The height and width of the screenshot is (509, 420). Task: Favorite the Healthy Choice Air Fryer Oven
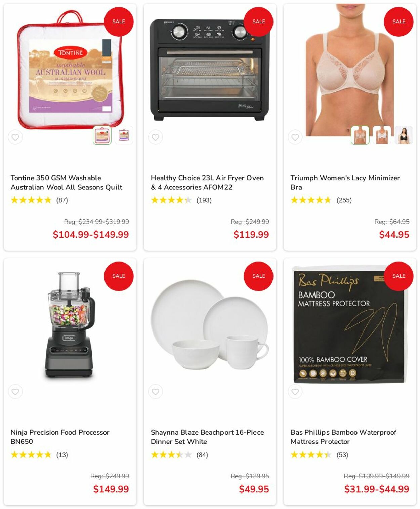155,137
